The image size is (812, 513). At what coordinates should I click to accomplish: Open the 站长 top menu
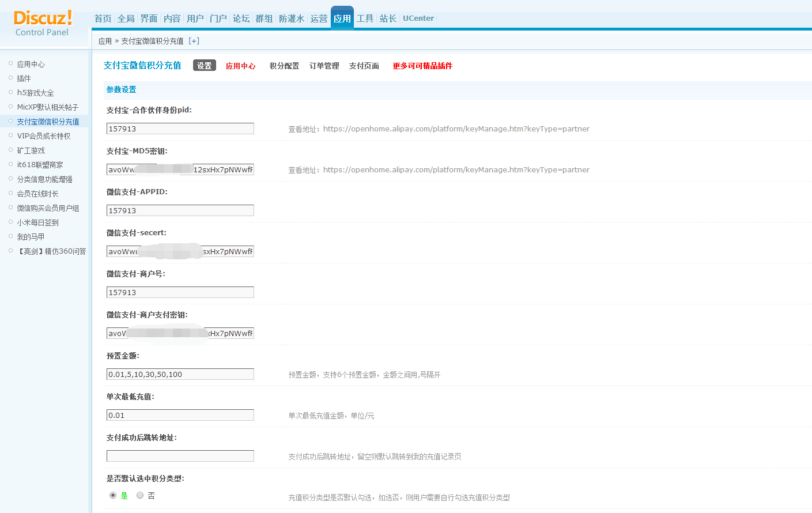[x=388, y=18]
